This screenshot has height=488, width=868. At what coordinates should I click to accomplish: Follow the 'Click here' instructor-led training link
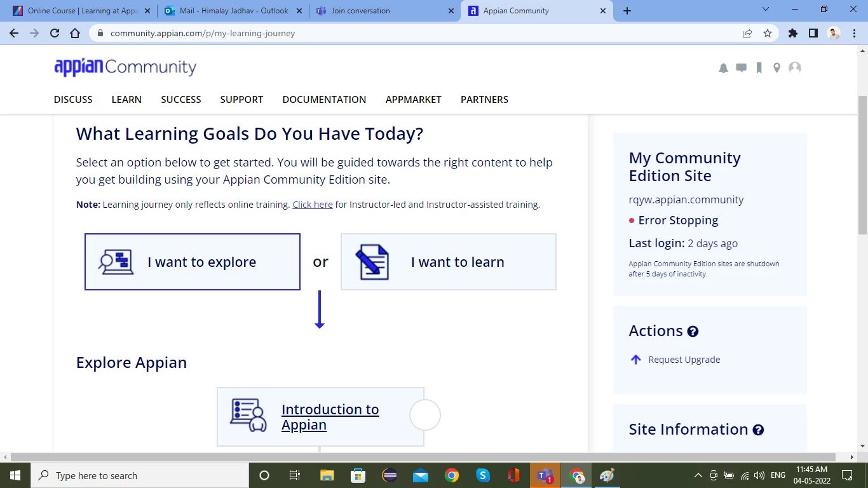(313, 205)
